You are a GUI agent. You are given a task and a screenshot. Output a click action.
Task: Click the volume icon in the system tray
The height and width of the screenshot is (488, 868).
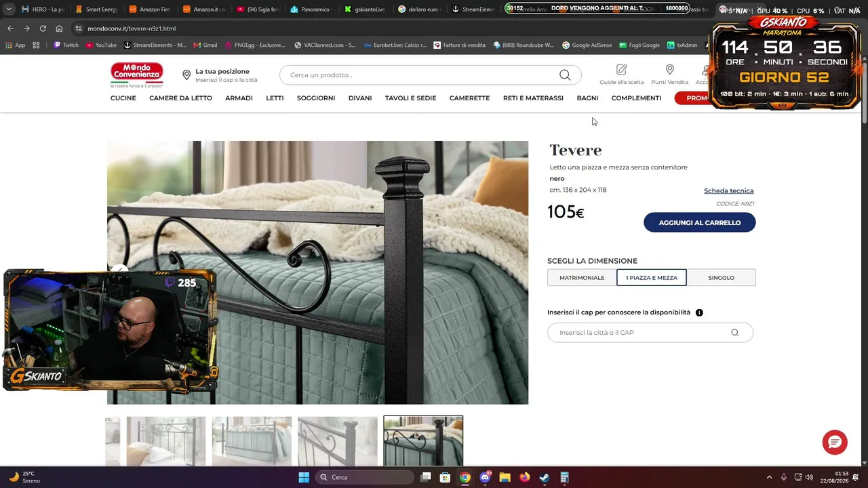coord(809,477)
